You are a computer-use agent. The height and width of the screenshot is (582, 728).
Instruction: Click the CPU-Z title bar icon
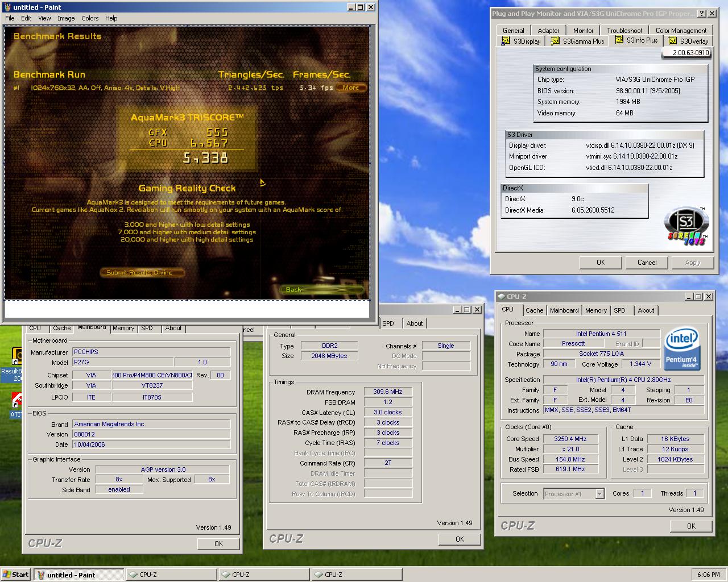[501, 297]
